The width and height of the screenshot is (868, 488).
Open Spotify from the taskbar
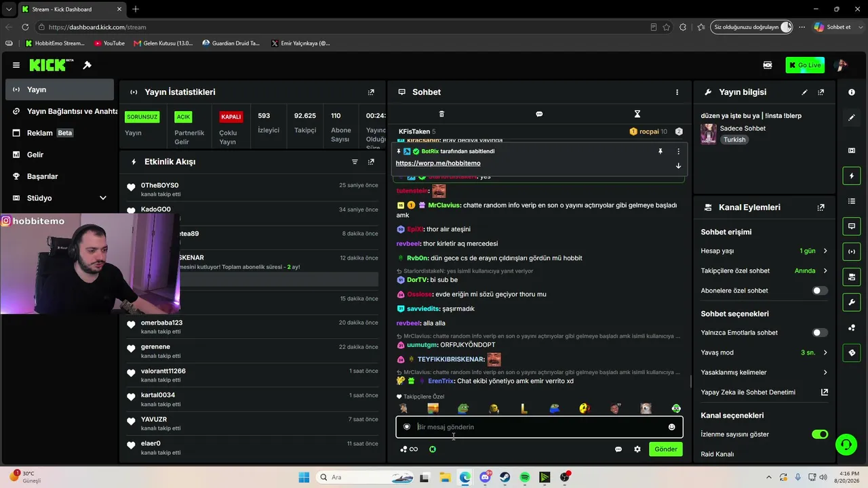tap(525, 477)
